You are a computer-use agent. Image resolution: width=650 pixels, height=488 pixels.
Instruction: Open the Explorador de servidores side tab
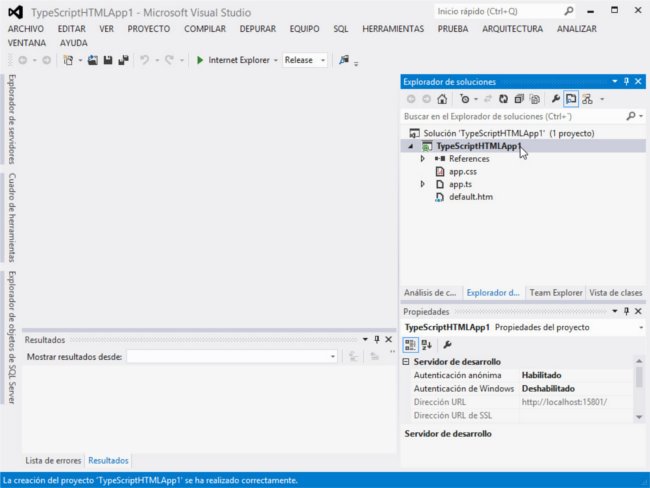point(12,119)
